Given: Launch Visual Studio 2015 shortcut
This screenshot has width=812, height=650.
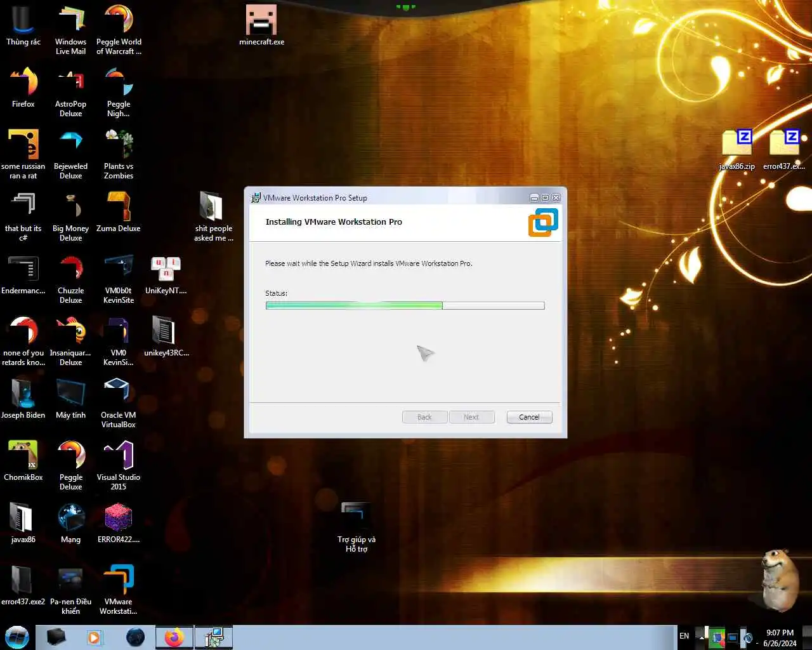Looking at the screenshot, I should [x=119, y=465].
